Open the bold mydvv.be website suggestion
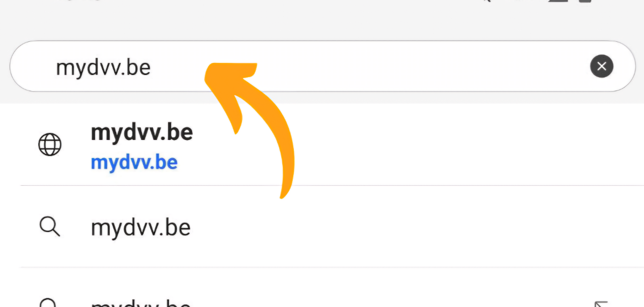This screenshot has height=307, width=644. click(x=141, y=132)
